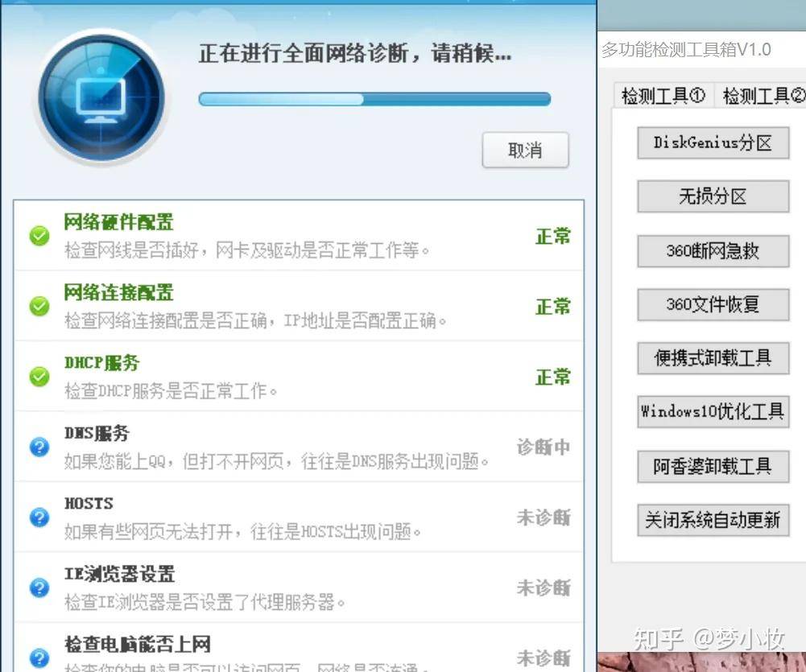Click 未诊断 status of 检查电脑能否上网

pyautogui.click(x=544, y=658)
